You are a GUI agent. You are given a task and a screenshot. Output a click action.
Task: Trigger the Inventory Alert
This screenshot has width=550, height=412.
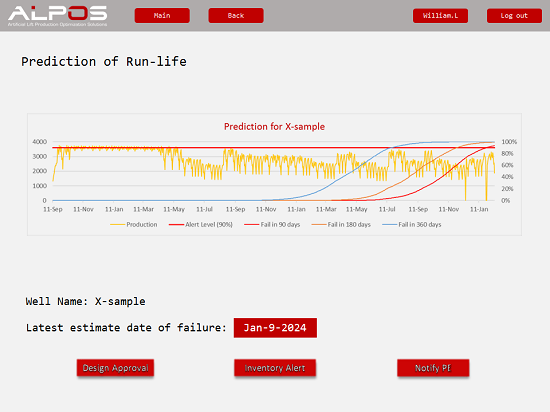tap(275, 368)
